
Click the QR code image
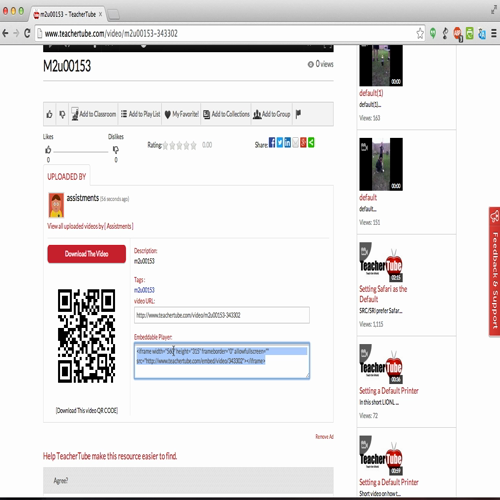click(x=86, y=336)
